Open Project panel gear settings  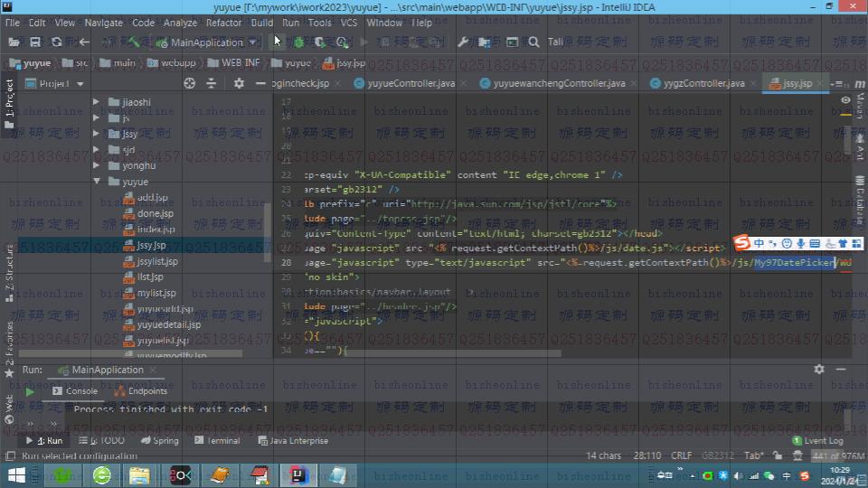239,83
